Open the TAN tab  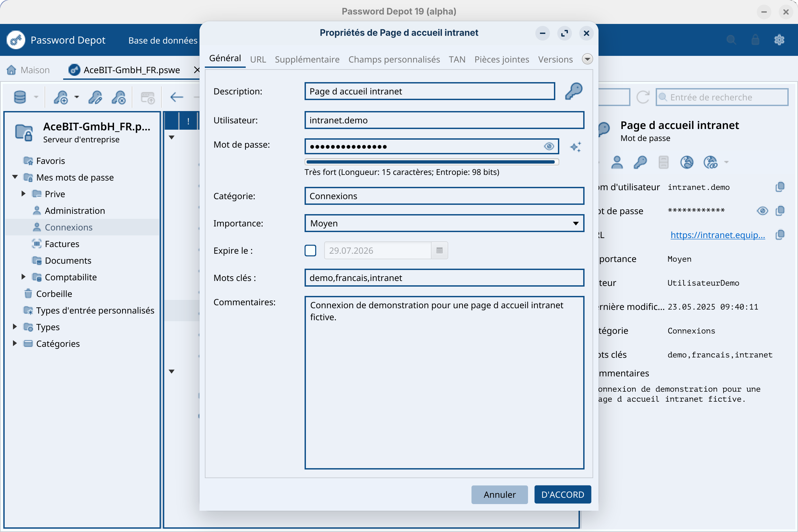[457, 60]
